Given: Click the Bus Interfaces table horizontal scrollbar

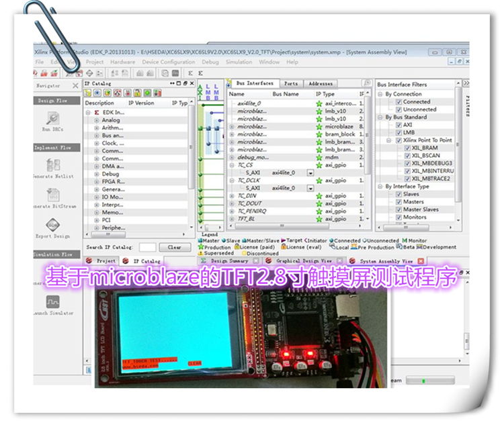Looking at the screenshot, I should [282, 226].
